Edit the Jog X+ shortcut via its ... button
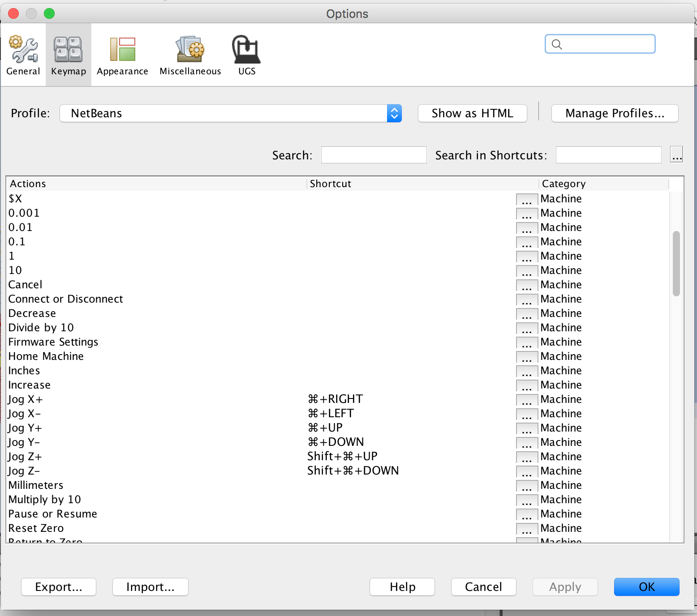 527,400
